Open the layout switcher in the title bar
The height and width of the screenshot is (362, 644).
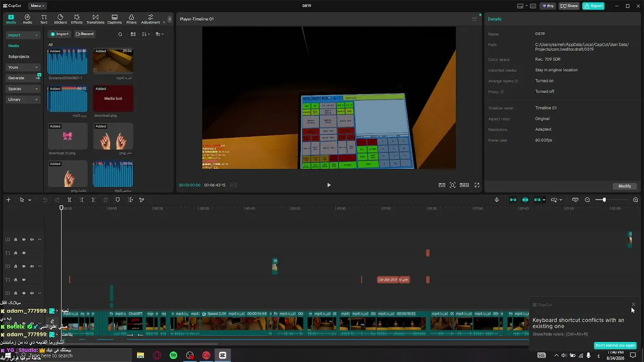pos(522,6)
